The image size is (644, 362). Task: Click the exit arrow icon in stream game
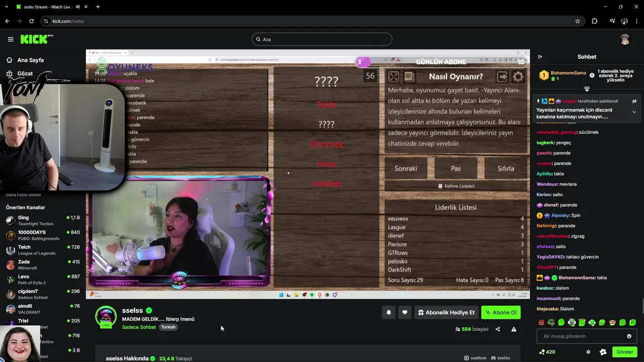(x=502, y=77)
